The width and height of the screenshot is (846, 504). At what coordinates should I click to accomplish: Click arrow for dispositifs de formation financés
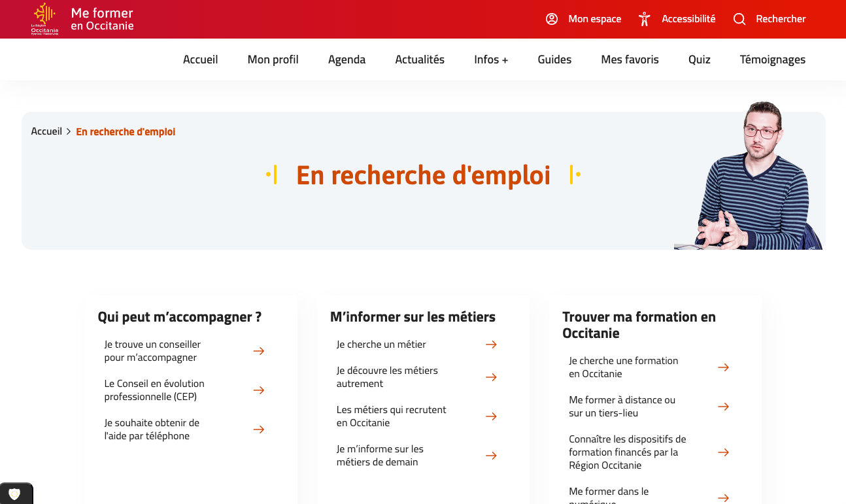click(x=723, y=452)
